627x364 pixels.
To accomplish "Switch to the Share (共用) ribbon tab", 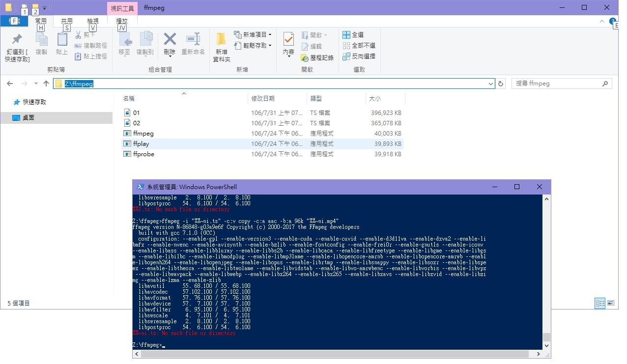I will click(x=67, y=21).
